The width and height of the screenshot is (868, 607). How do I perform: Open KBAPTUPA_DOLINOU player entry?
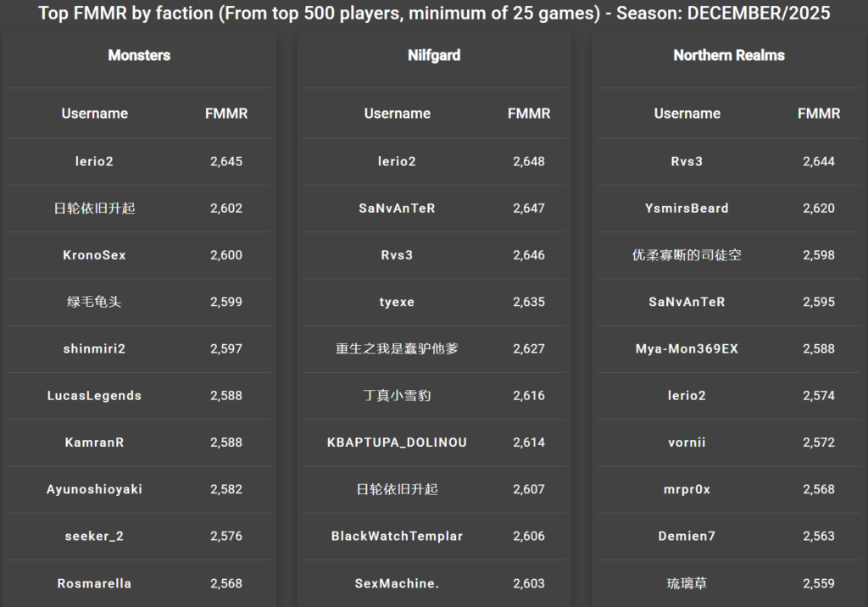click(397, 443)
